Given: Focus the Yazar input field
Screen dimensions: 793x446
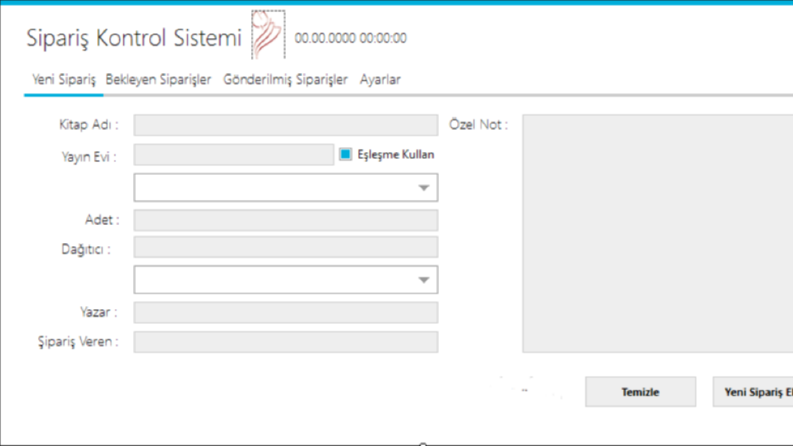Looking at the screenshot, I should [x=286, y=313].
